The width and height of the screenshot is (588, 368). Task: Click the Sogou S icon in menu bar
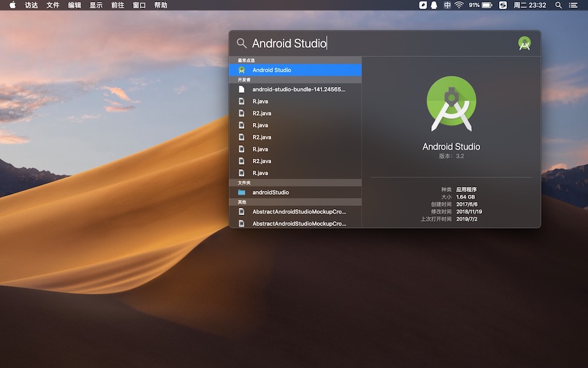(503, 5)
